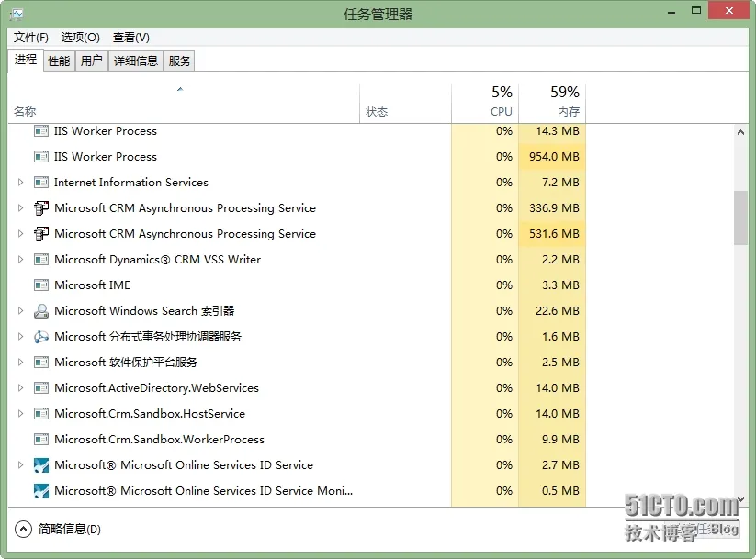756x559 pixels.
Task: Open the 查看(V) menu
Action: (130, 37)
